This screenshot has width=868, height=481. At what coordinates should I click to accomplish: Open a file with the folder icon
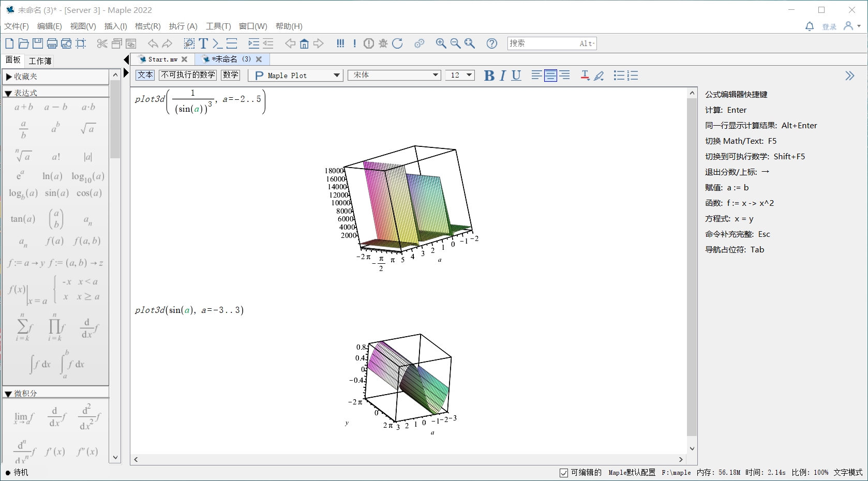[x=23, y=43]
